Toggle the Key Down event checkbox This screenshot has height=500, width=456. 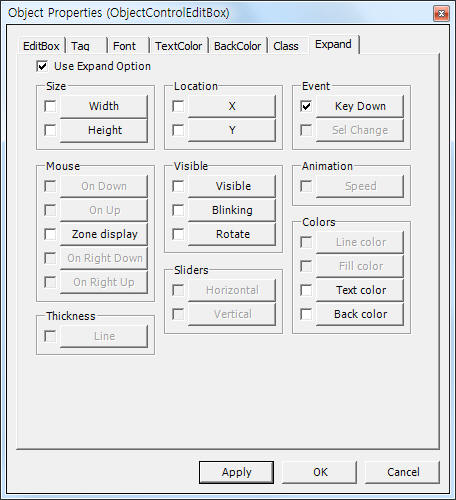(x=306, y=106)
